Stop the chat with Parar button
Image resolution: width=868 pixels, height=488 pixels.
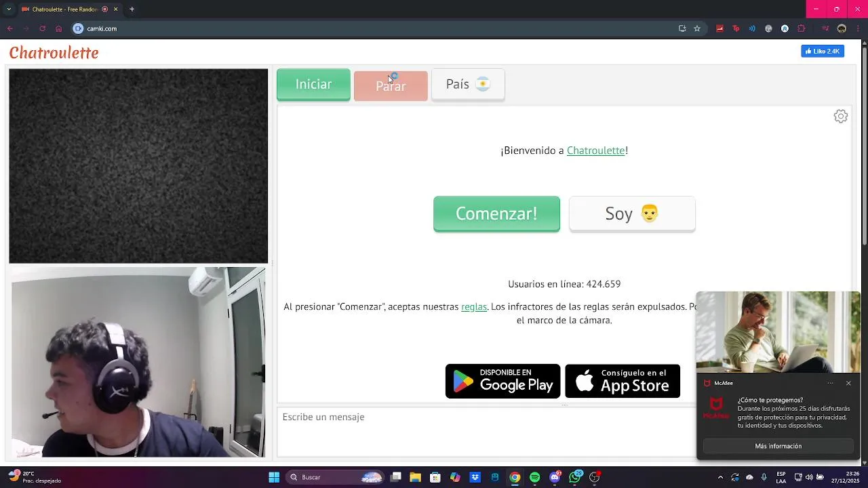coord(391,85)
